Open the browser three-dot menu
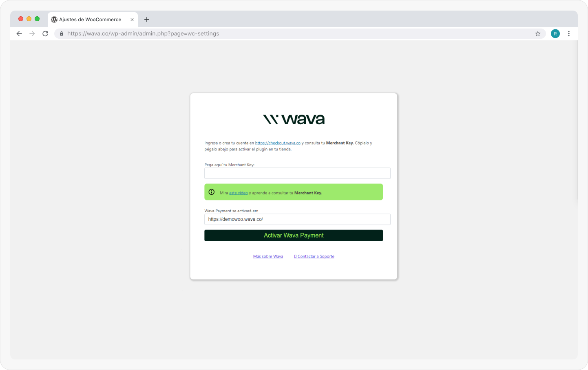Viewport: 588px width, 370px height. tap(569, 34)
